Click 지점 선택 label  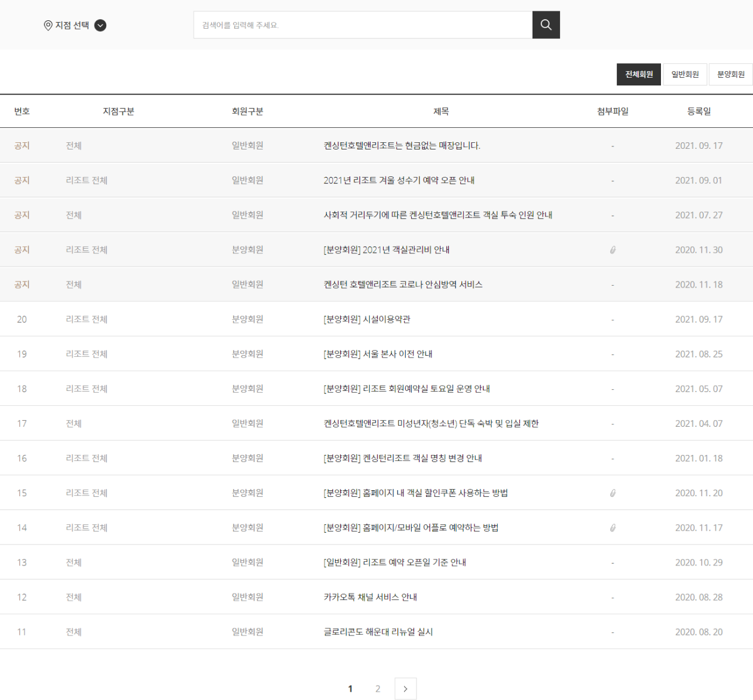(72, 25)
